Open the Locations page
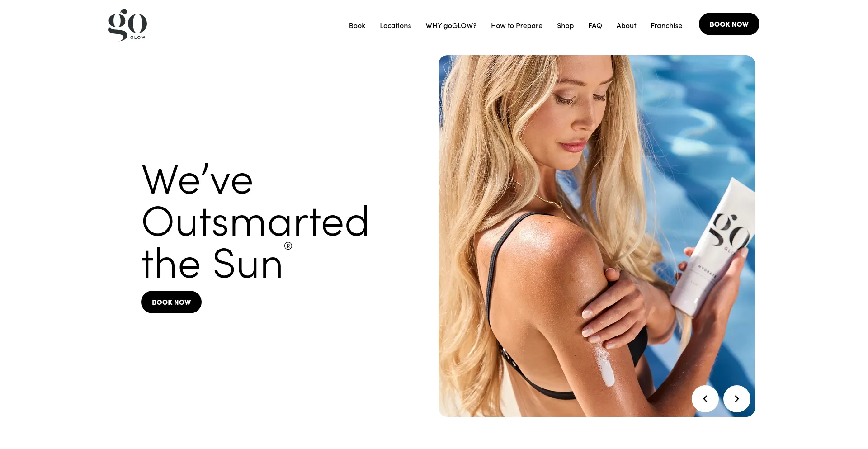Screen dimensions: 868x449 395,26
